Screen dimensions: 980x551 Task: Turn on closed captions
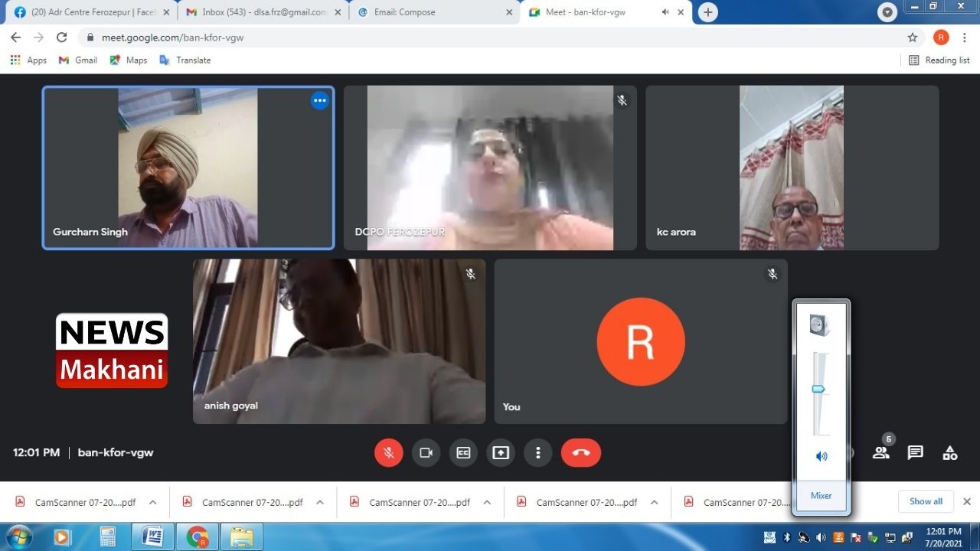tap(463, 453)
